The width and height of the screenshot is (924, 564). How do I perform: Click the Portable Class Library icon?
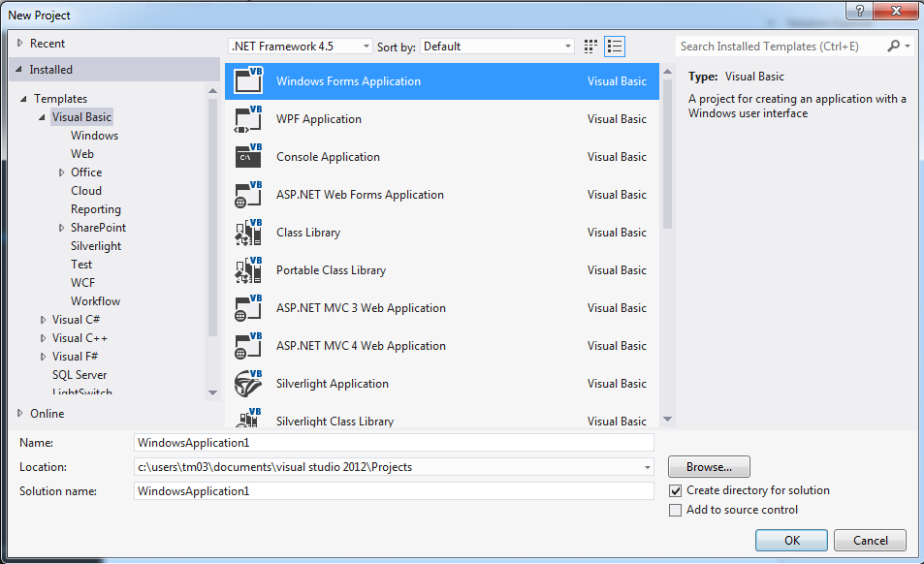click(248, 269)
